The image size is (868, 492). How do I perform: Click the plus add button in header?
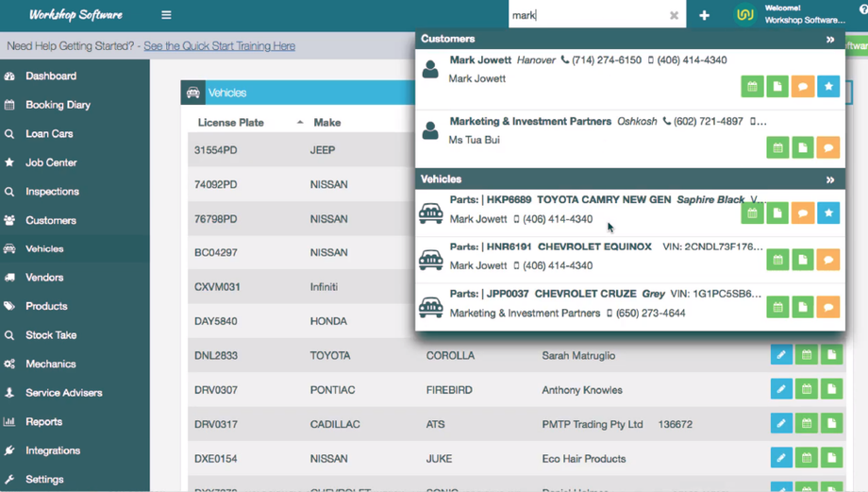point(704,15)
